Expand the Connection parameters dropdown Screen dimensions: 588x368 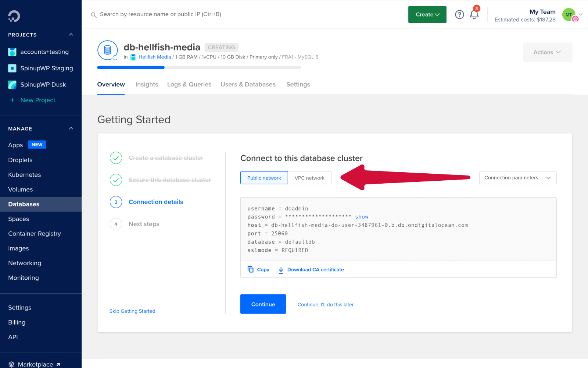(517, 178)
